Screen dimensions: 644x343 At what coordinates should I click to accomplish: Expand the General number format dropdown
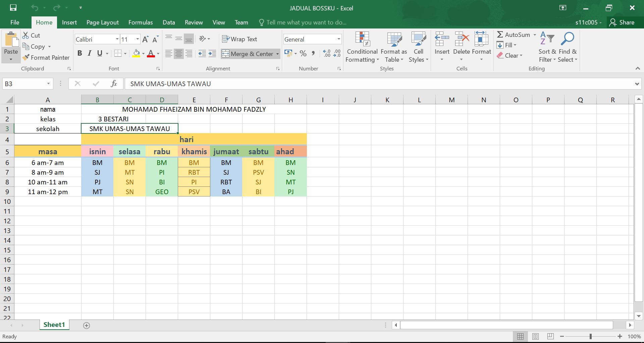tap(338, 39)
